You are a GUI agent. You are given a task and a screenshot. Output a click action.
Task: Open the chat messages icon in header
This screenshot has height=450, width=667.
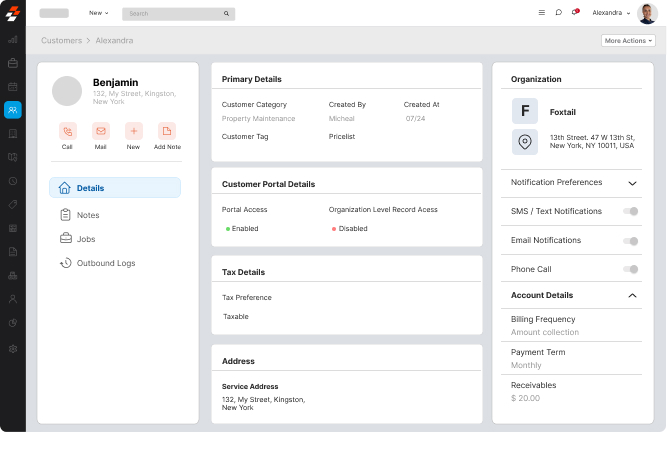point(558,13)
